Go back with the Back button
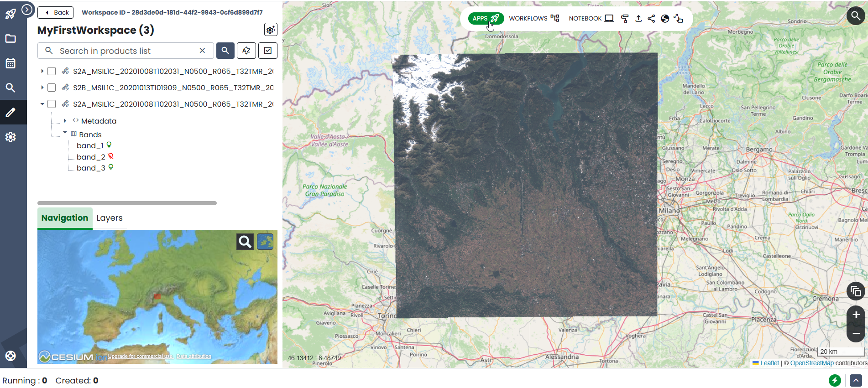This screenshot has width=868, height=388. pos(55,12)
